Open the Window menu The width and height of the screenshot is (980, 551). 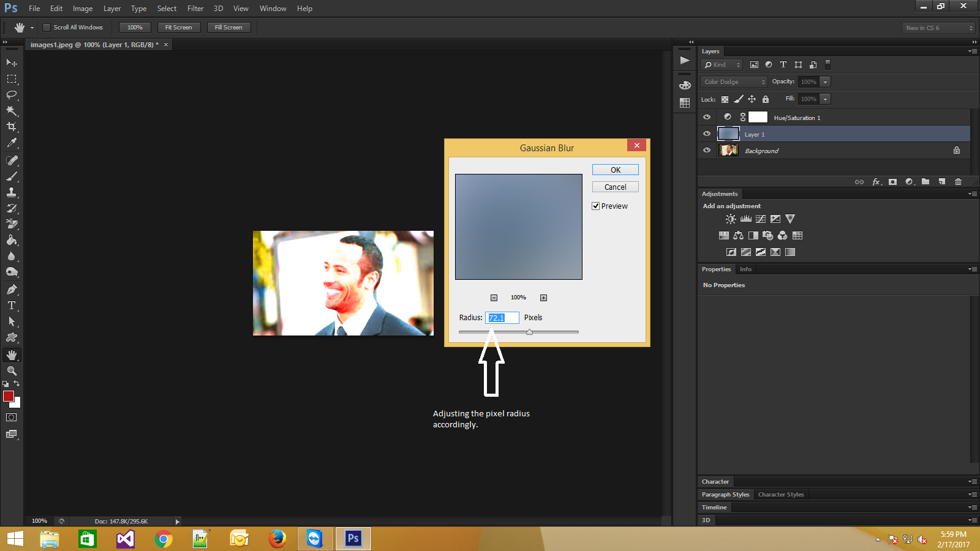tap(273, 9)
